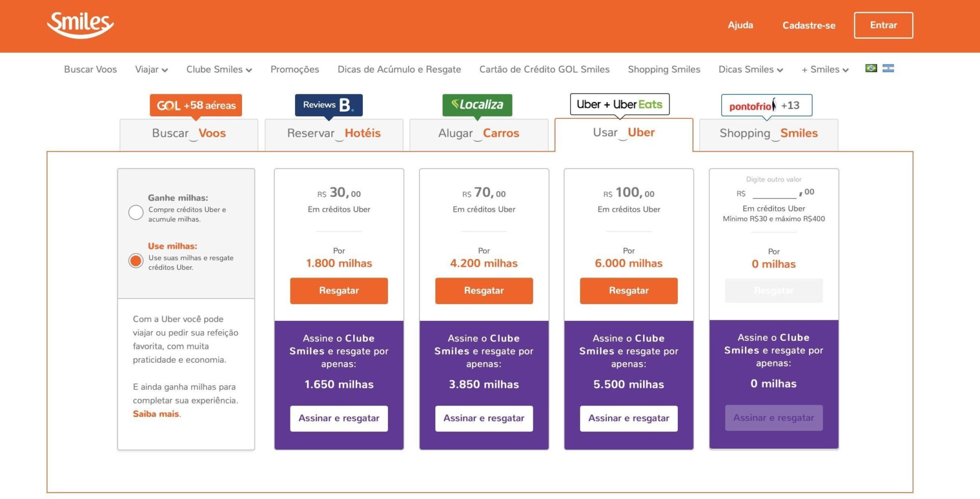Click the Uber + Uber Eats badge

620,104
